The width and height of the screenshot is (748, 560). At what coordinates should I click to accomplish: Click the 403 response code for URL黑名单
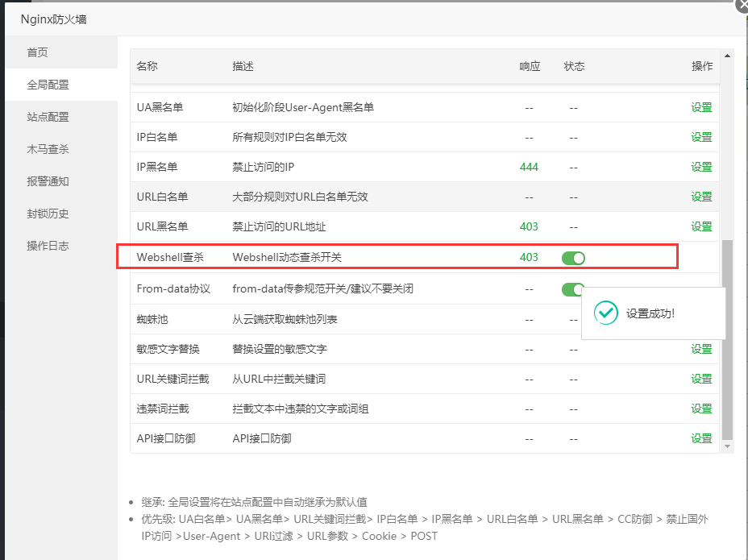[529, 226]
